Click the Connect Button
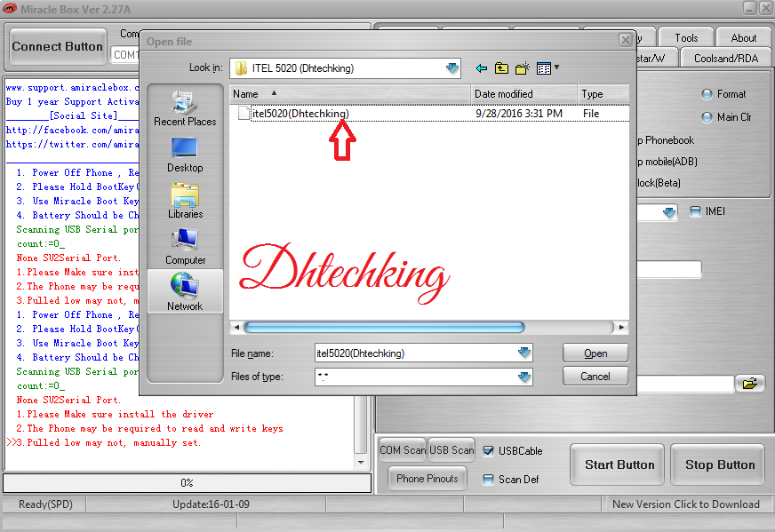 pyautogui.click(x=58, y=46)
